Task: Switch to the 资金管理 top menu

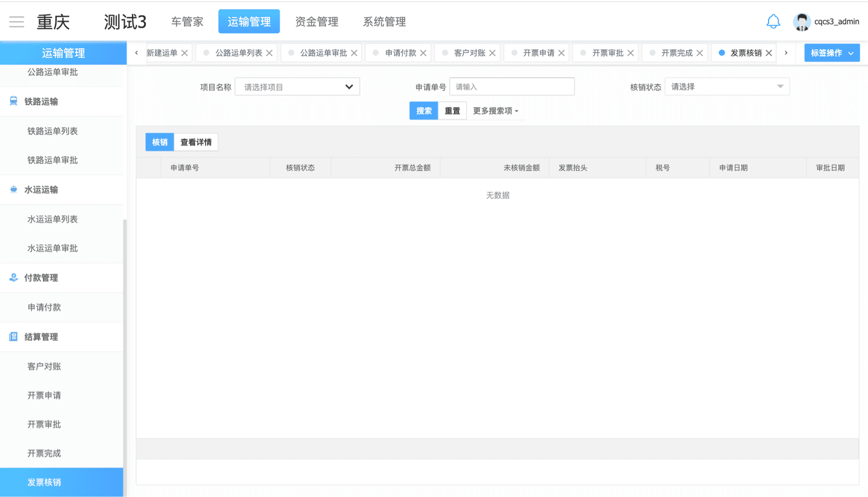Action: click(316, 22)
